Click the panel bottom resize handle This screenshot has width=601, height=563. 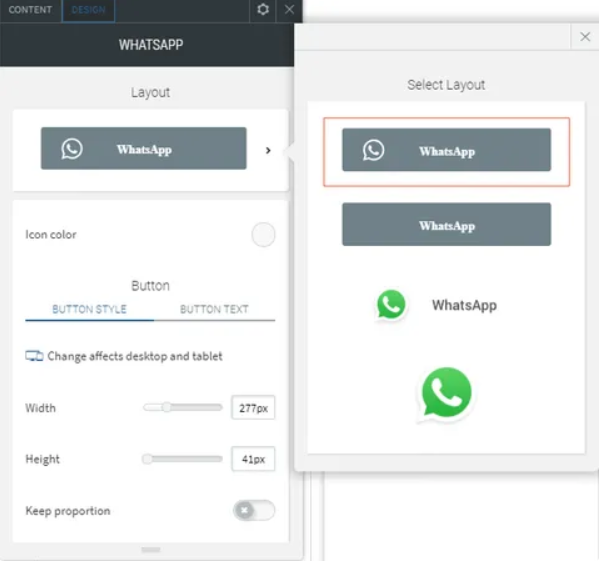point(151,550)
